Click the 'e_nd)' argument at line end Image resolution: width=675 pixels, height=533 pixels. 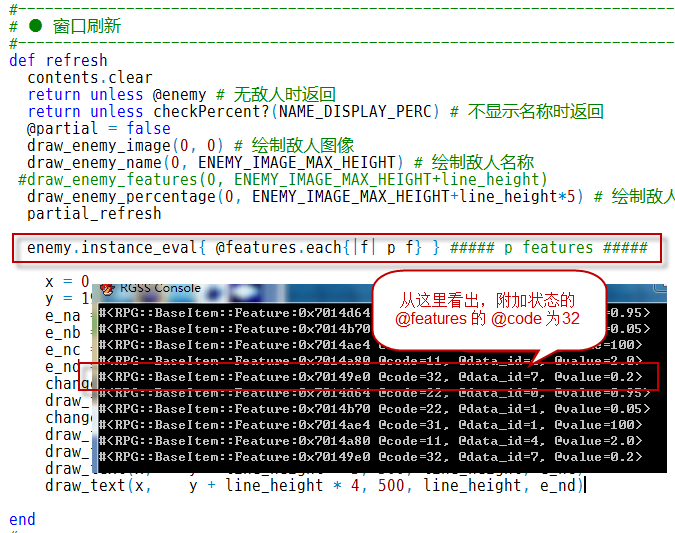(x=562, y=486)
